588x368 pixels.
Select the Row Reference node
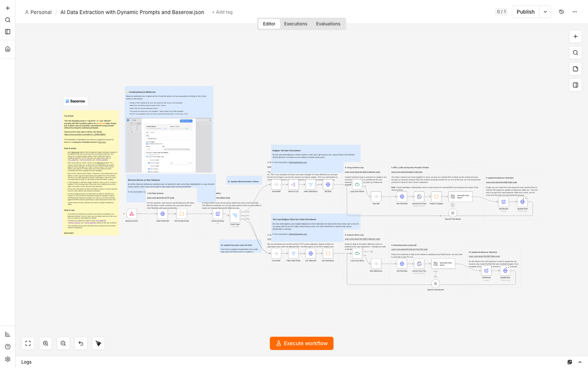tap(376, 264)
